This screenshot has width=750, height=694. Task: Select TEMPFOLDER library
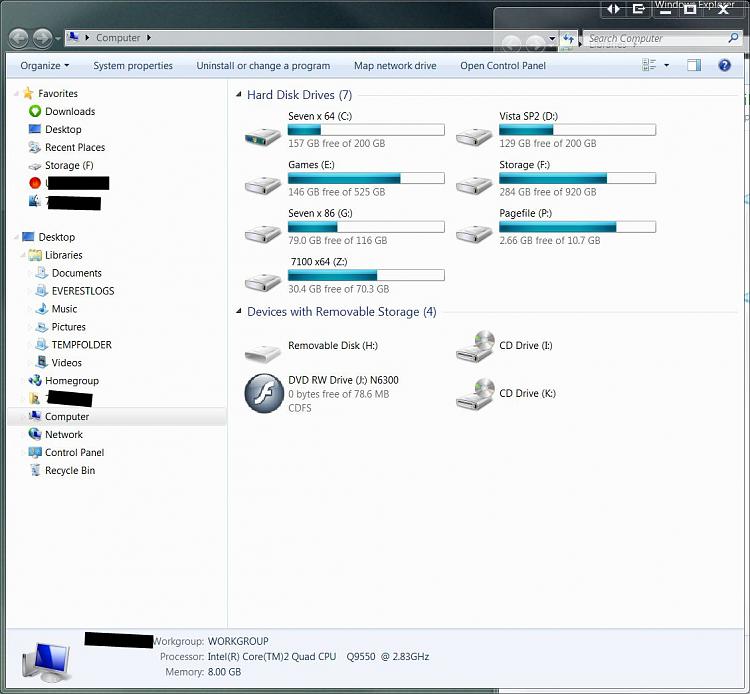point(81,344)
